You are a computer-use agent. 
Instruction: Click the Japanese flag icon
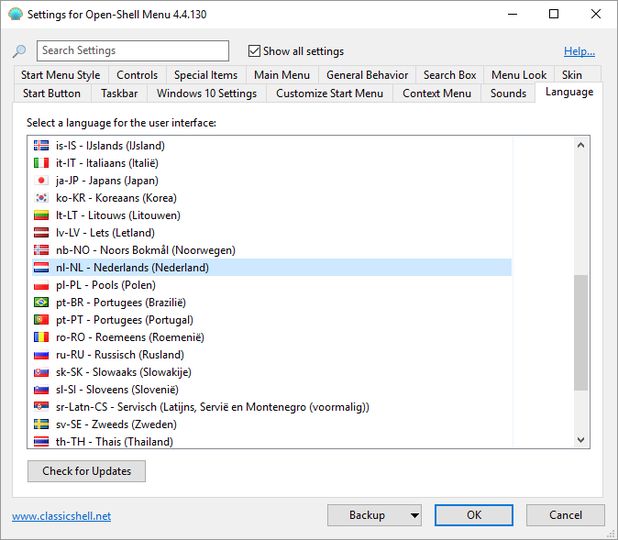pos(41,180)
